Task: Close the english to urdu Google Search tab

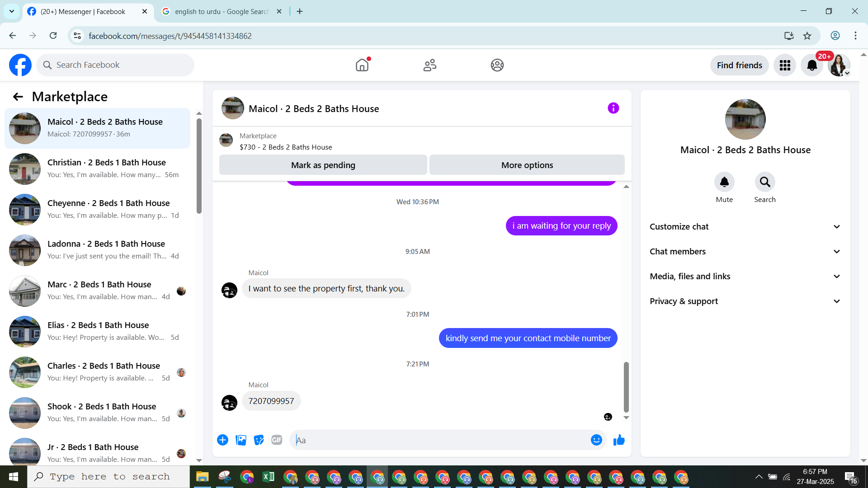Action: (279, 12)
